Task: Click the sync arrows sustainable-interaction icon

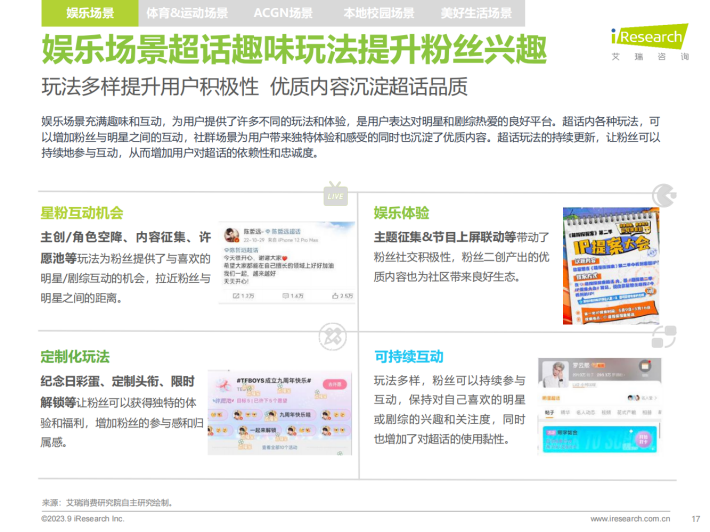Action: [664, 336]
